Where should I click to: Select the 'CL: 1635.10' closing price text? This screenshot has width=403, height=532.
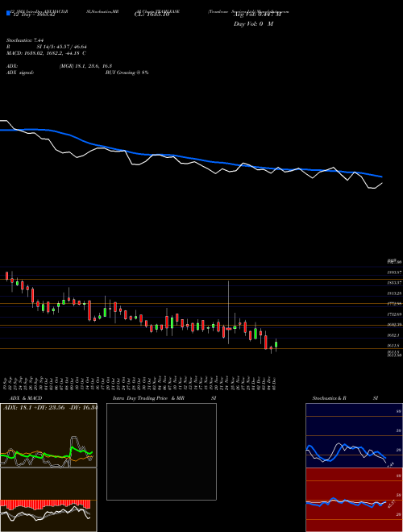[x=152, y=15]
